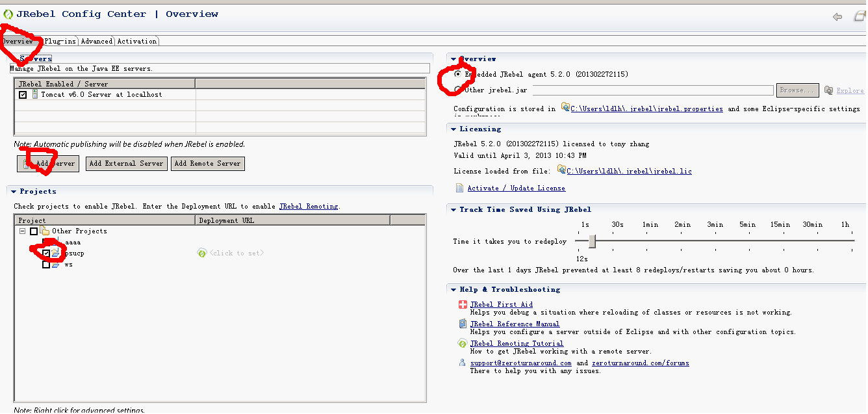Click the back arrow icon at top right
Image resolution: width=868 pixels, height=414 pixels.
coord(837,17)
